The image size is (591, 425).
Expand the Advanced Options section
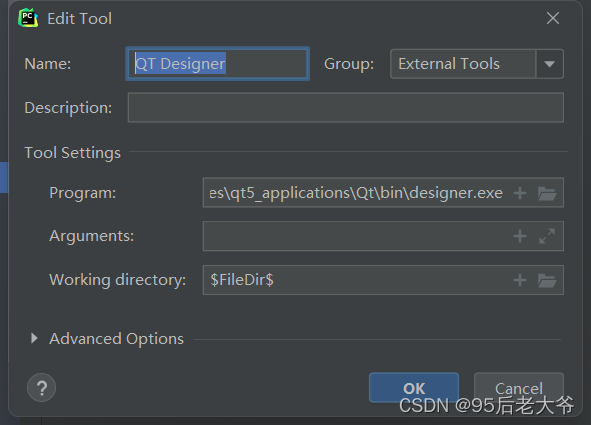[34, 338]
